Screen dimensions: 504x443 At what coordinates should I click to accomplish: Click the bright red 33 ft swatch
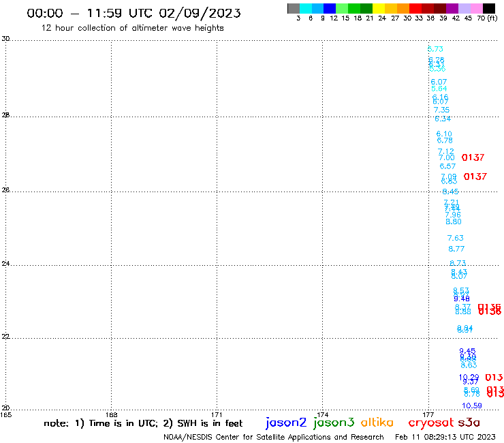tap(415, 8)
